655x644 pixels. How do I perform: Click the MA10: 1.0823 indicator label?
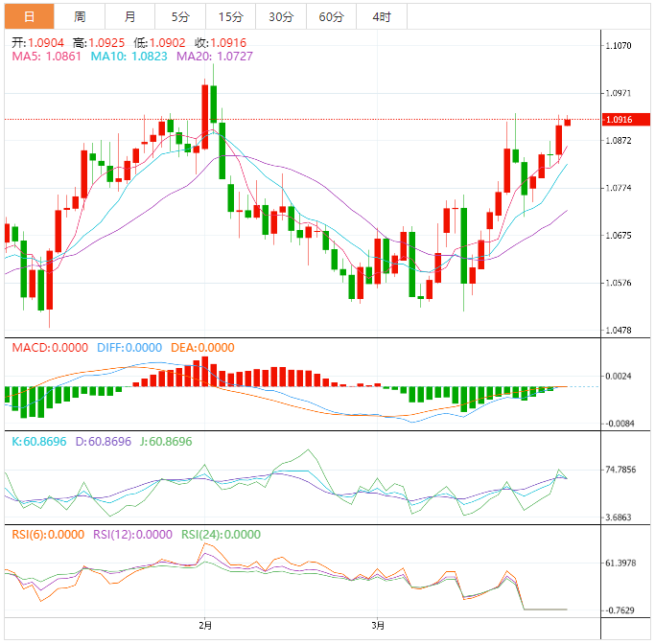[129, 57]
